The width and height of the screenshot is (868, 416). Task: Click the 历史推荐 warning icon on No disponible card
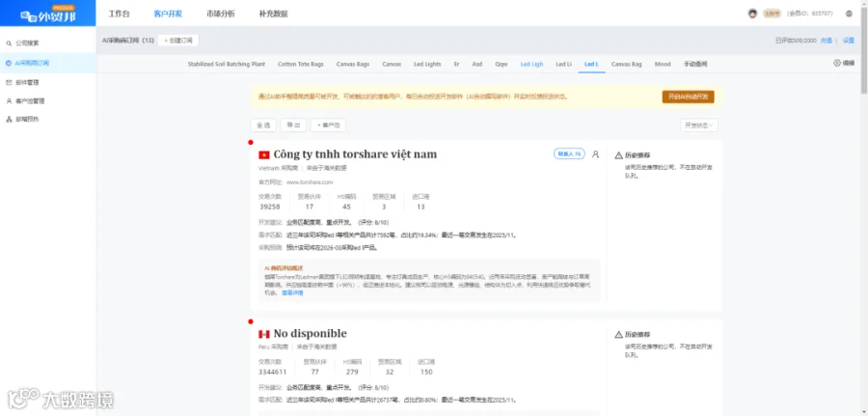tap(619, 335)
